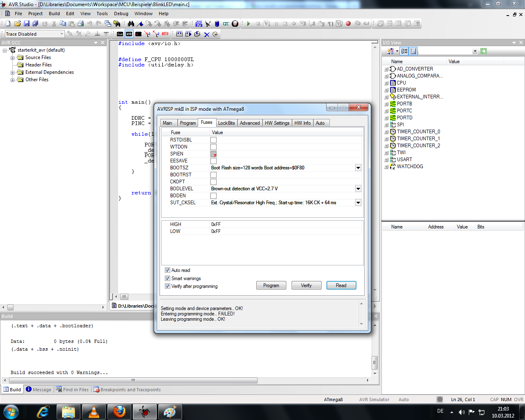Switch to the Program tab
Image resolution: width=525 pixels, height=420 pixels.
188,123
